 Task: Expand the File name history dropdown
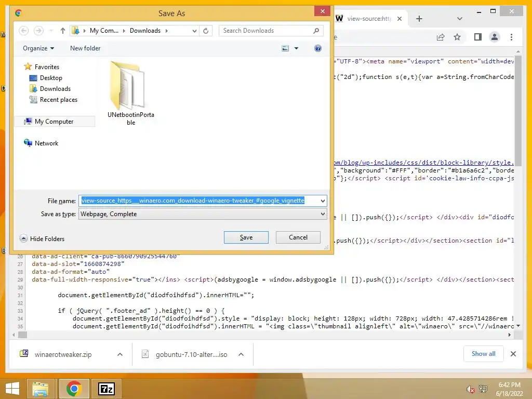(x=323, y=201)
